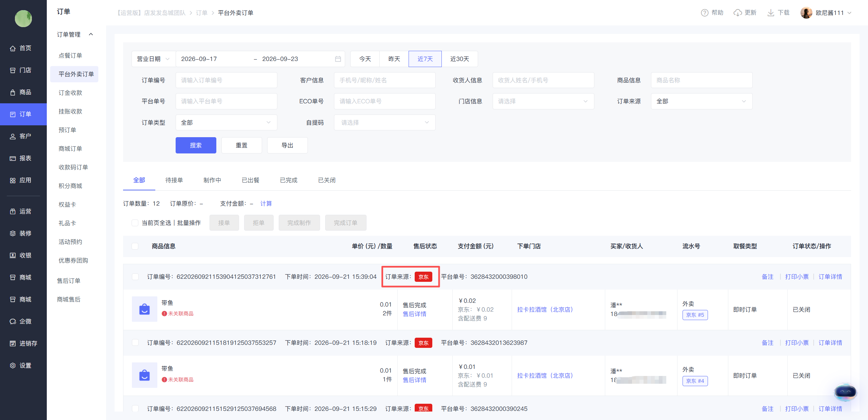Screen dimensions: 868x420
Task: Click the blue 搜索 button
Action: click(x=196, y=145)
